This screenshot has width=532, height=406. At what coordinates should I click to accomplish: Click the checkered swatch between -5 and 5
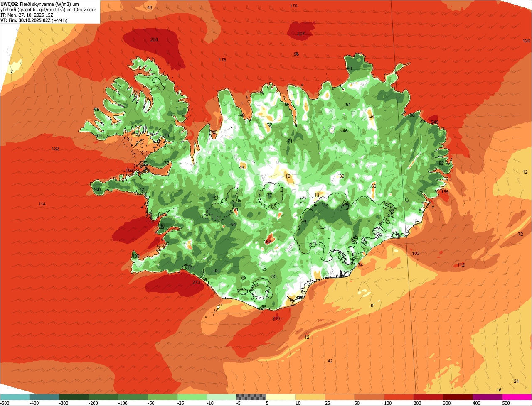click(251, 397)
